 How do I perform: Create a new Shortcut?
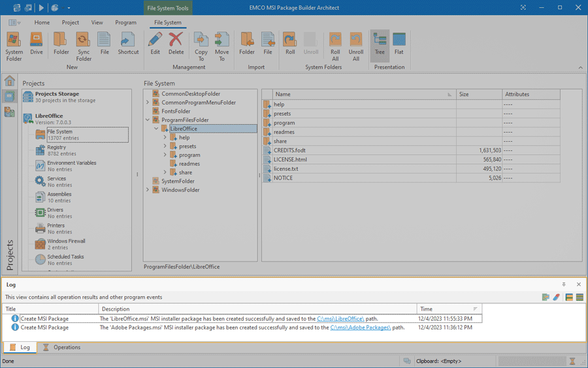(128, 44)
